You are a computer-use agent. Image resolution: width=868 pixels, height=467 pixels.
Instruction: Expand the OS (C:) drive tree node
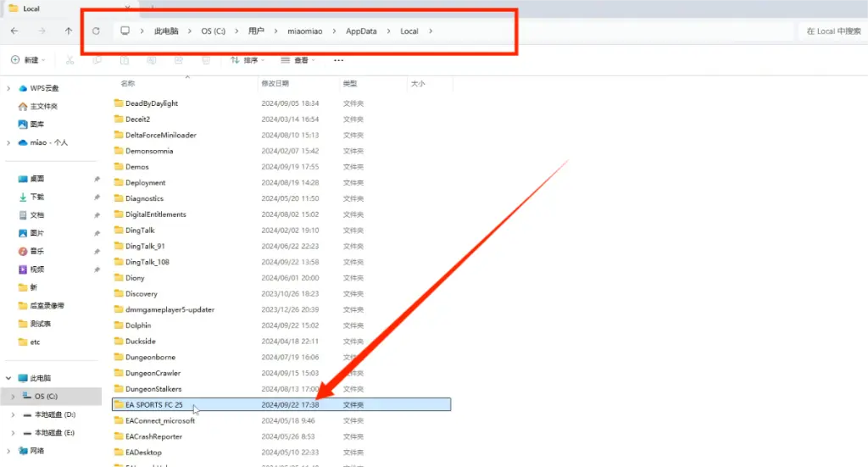coord(14,396)
